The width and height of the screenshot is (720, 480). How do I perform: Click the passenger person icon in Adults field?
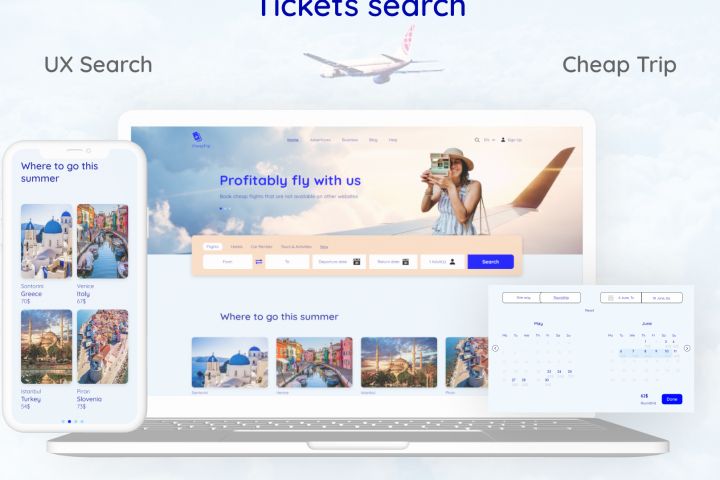tap(452, 262)
